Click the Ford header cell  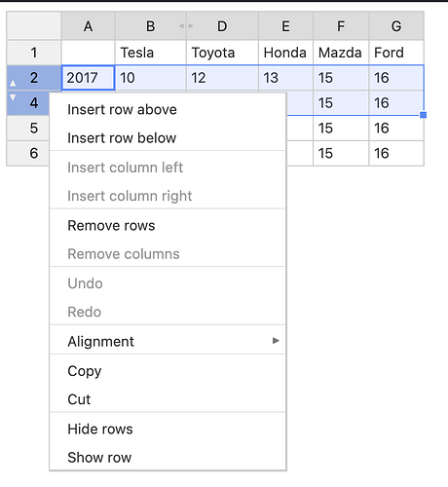396,53
